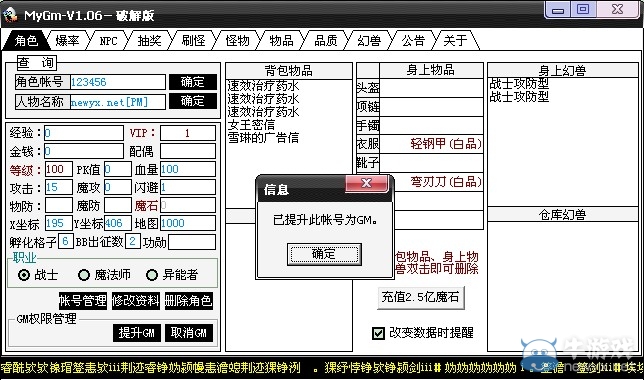Click the BB出征数 field
Image resolution: width=644 pixels, height=380 pixels.
(133, 241)
